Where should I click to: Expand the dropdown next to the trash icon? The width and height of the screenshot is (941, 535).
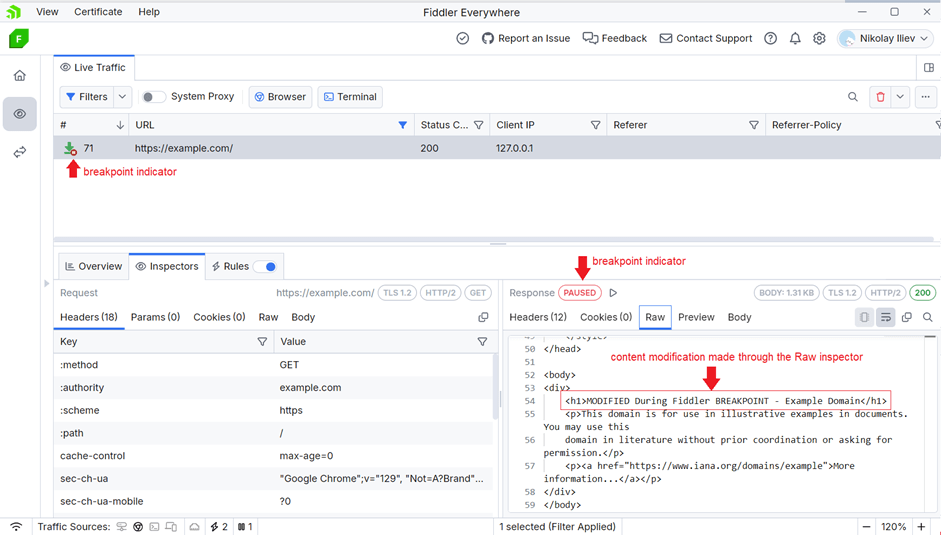[900, 97]
